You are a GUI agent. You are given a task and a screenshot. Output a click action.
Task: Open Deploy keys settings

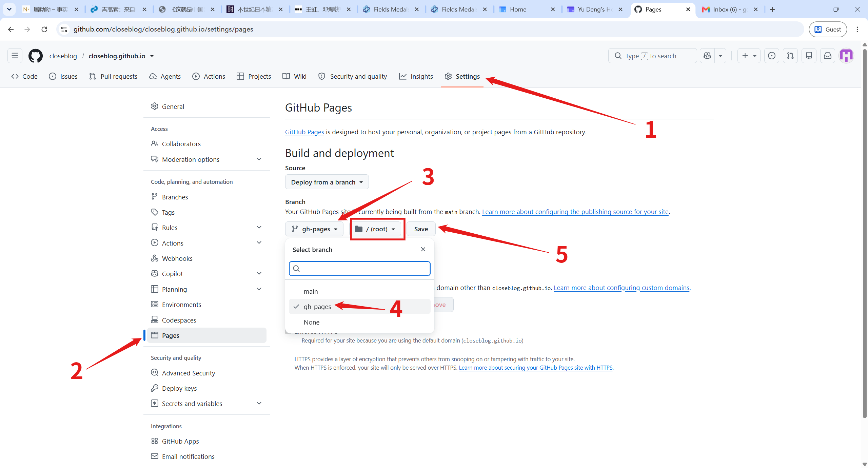(207, 388)
